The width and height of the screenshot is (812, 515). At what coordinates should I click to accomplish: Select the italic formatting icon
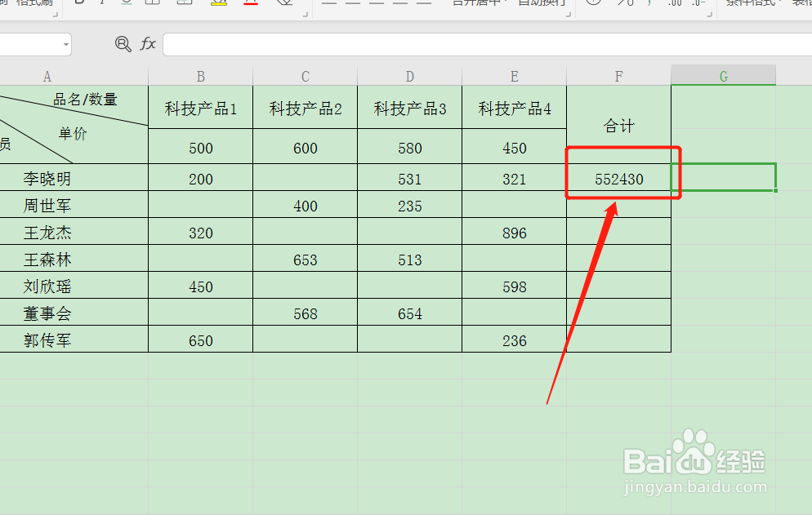[x=101, y=3]
